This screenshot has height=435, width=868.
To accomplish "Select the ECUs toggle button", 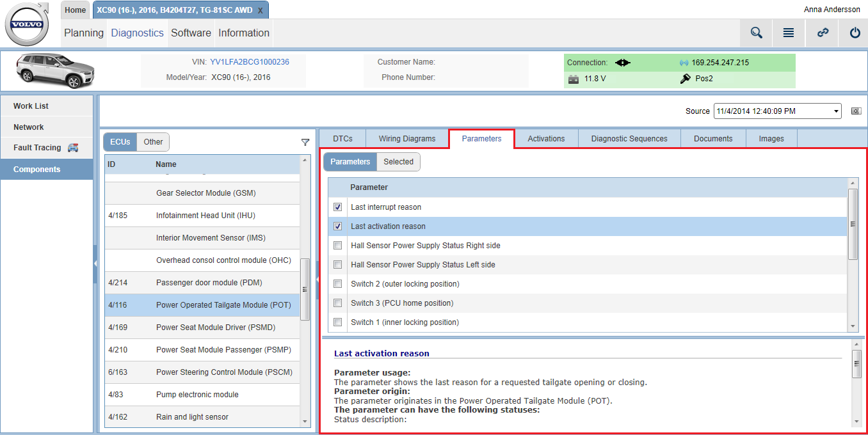I will [120, 142].
